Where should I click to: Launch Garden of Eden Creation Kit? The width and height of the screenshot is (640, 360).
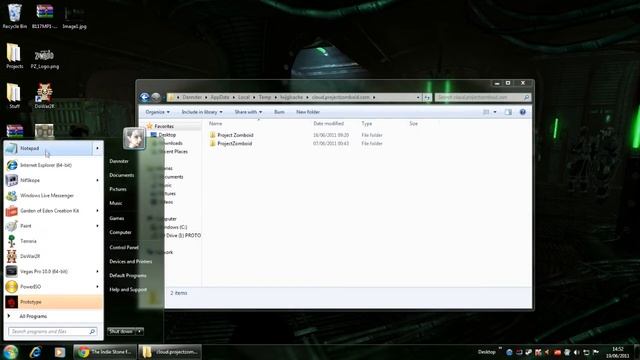(x=48, y=211)
